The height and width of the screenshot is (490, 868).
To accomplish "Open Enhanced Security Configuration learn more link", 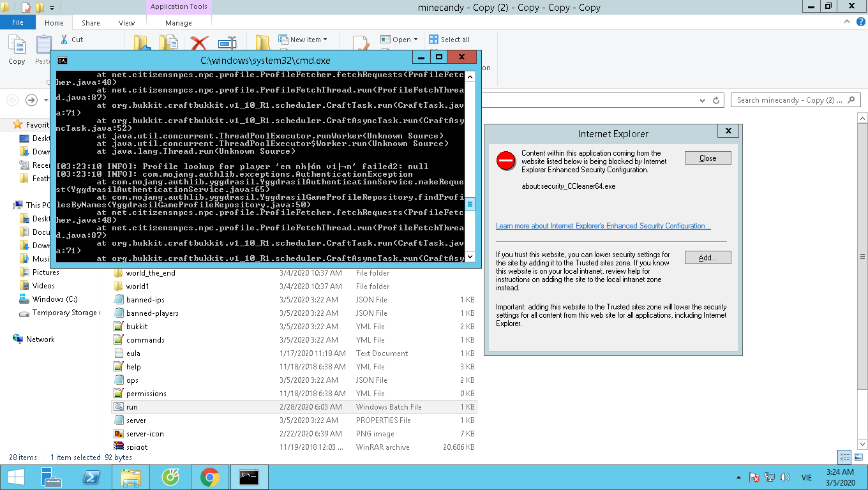I will click(603, 226).
